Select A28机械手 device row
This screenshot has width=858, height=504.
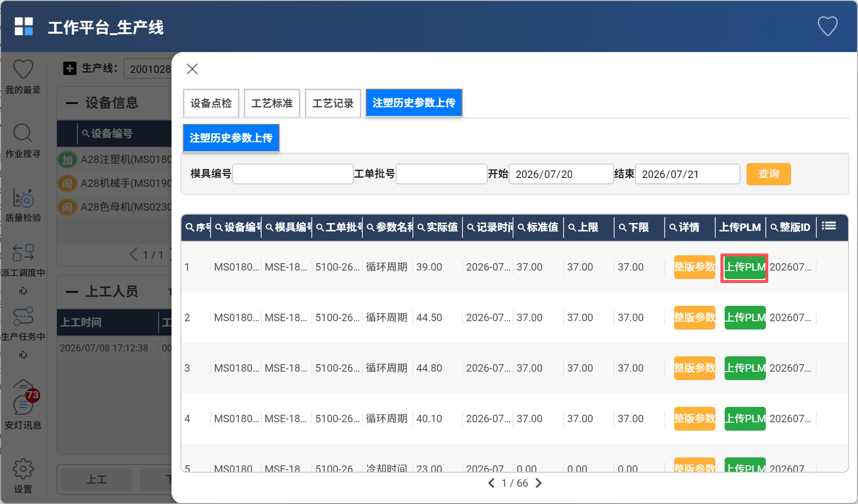coord(115,183)
